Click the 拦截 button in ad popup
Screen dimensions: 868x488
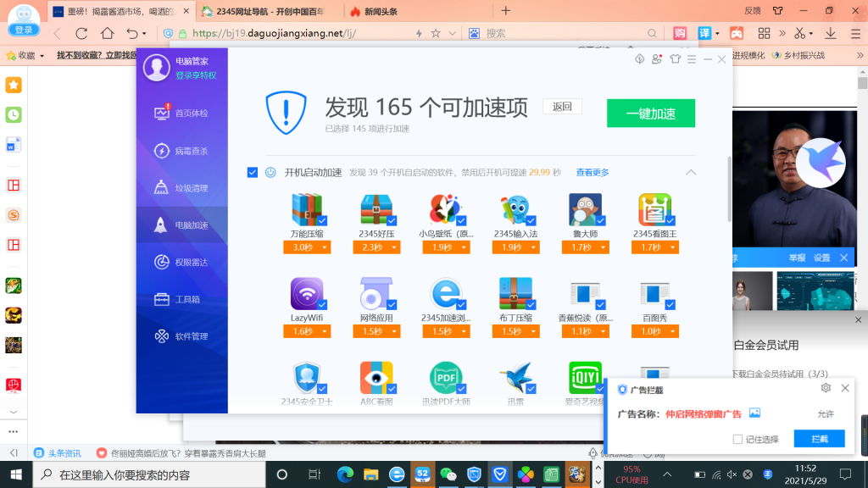(820, 439)
